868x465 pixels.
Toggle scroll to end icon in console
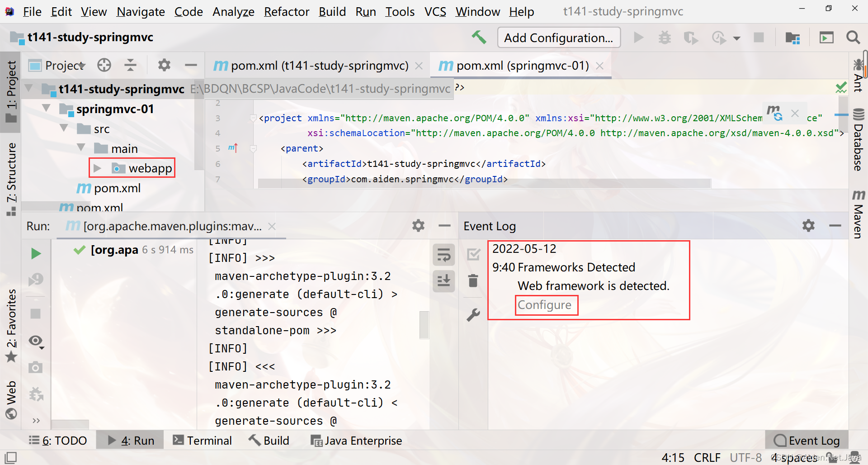443,281
